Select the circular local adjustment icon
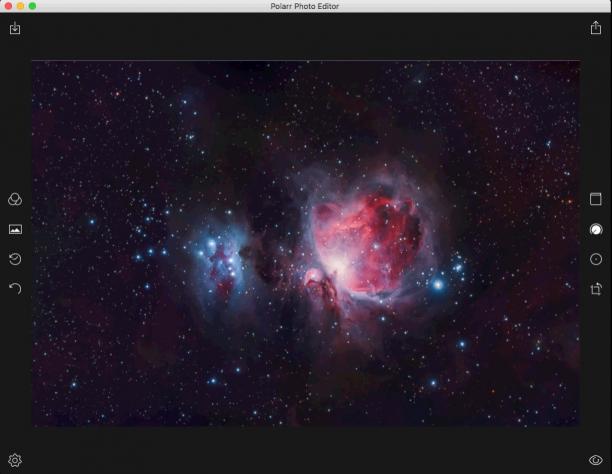 [596, 259]
